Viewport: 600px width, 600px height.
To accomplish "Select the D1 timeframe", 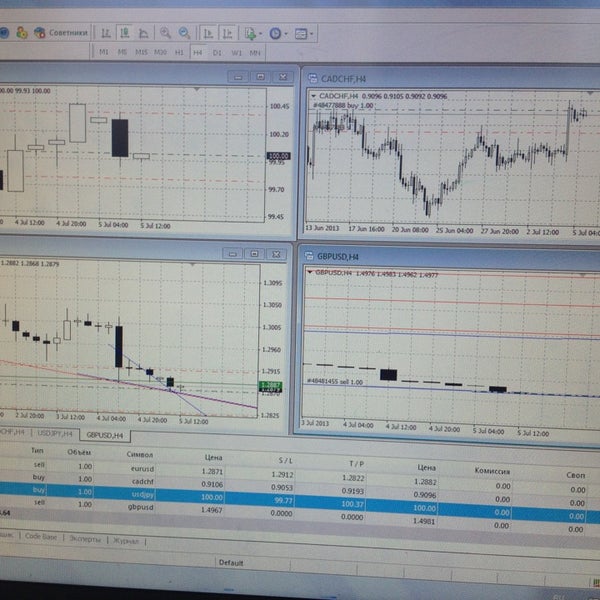I will click(x=217, y=53).
